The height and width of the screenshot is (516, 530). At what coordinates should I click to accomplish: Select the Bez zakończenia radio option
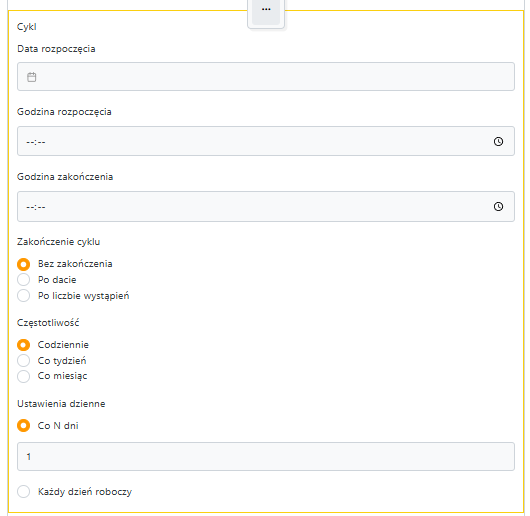pos(23,264)
